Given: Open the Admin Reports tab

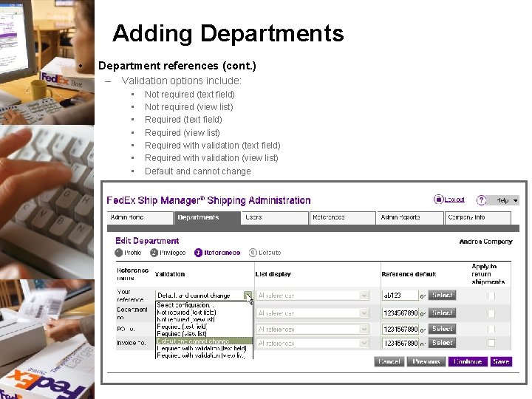Looking at the screenshot, I should coord(410,217).
